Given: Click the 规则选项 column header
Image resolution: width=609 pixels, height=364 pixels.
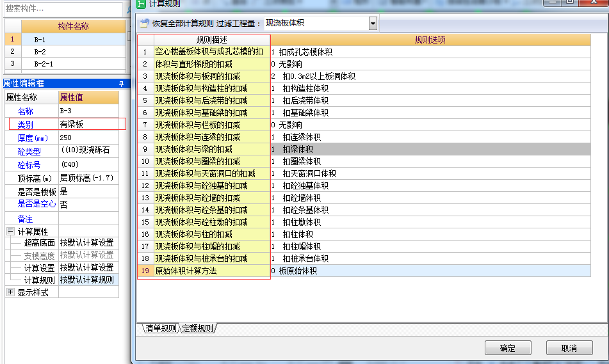Looking at the screenshot, I should (x=430, y=40).
